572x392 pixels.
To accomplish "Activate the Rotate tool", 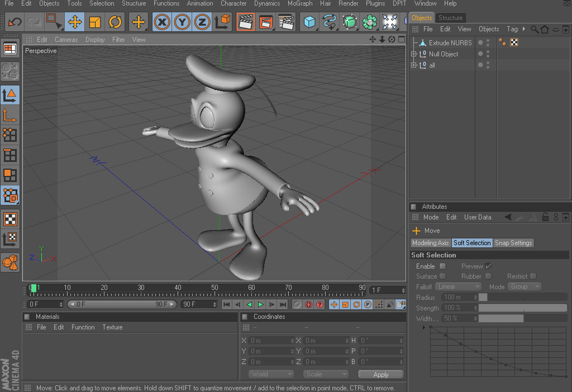I will click(115, 22).
